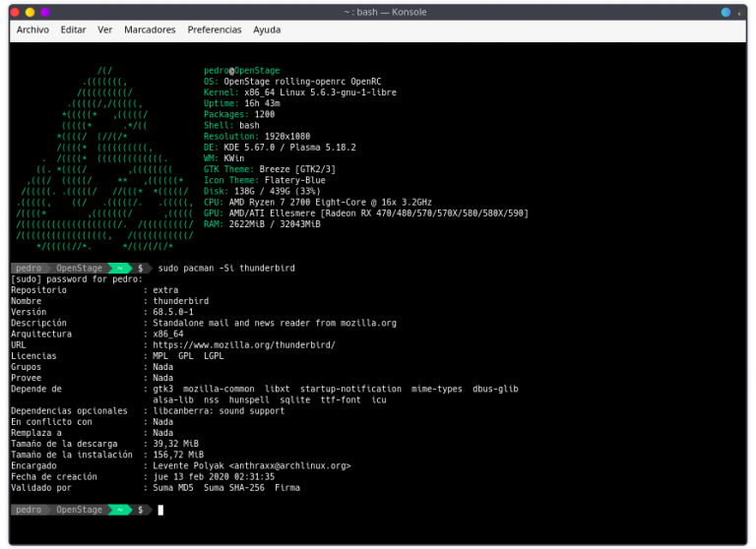756x549 pixels.
Task: Open the Archivo menu
Action: point(32,30)
